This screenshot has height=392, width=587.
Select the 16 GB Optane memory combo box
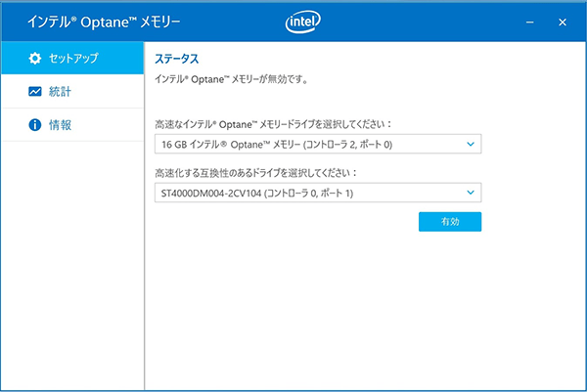(x=318, y=144)
